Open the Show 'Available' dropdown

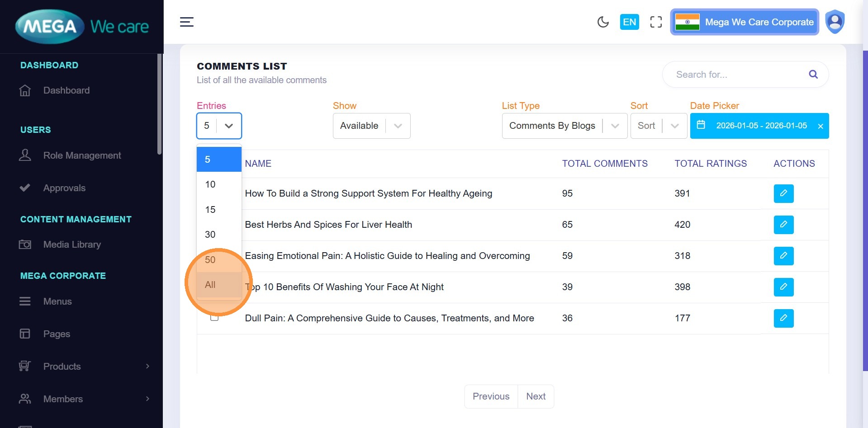click(x=371, y=126)
